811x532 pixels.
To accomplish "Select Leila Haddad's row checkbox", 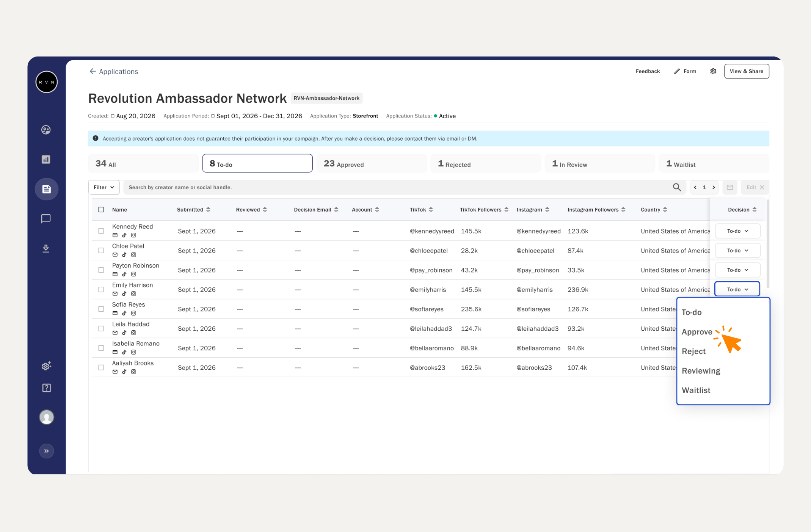I will 101,328.
